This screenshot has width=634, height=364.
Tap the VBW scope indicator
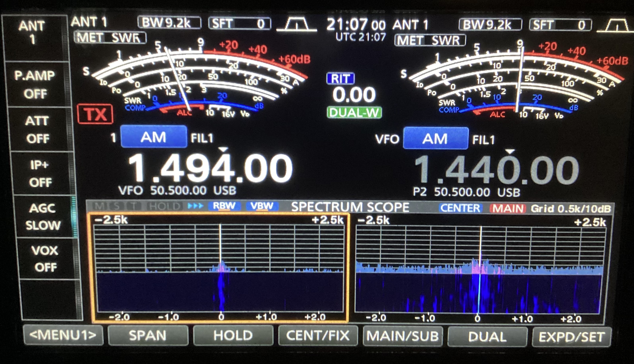point(262,206)
